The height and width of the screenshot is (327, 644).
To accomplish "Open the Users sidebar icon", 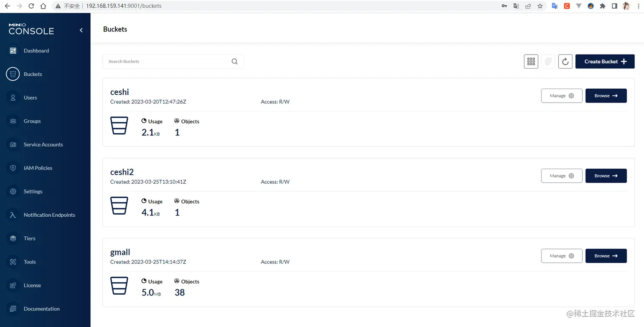I will point(13,98).
